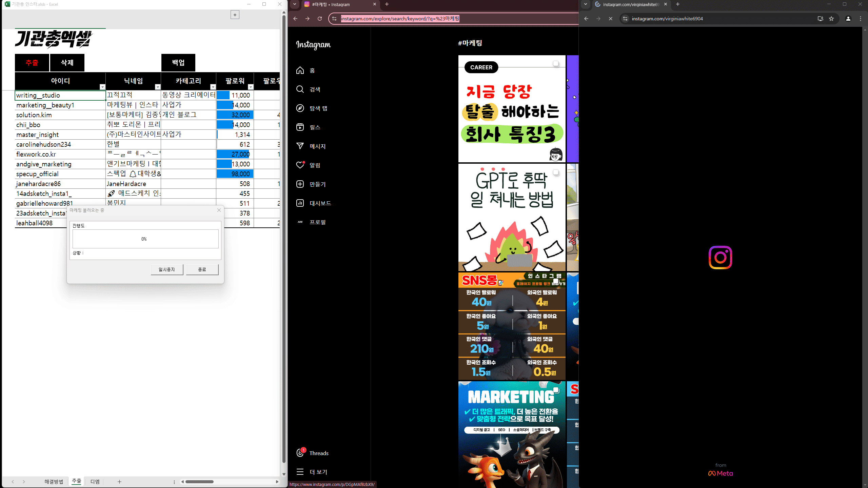The image size is (868, 488).
Task: Open the Chrome profile icon in right browser
Action: (x=848, y=19)
